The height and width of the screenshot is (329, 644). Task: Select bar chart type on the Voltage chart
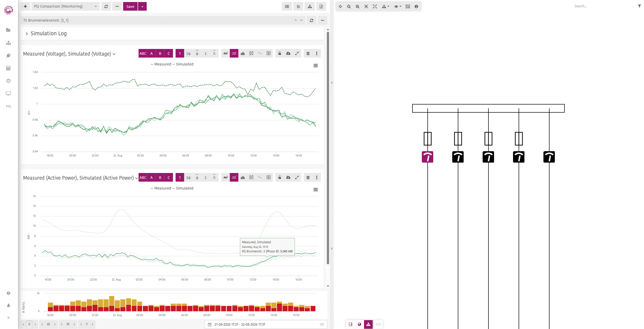[x=243, y=53]
